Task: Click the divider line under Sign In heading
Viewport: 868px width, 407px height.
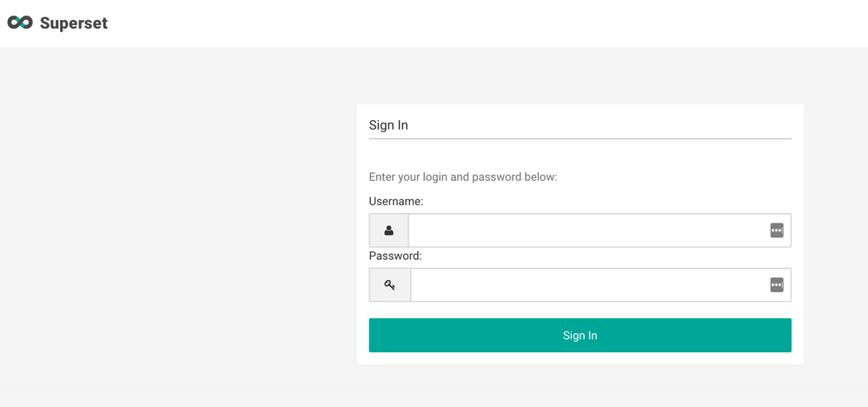Action: [x=580, y=138]
